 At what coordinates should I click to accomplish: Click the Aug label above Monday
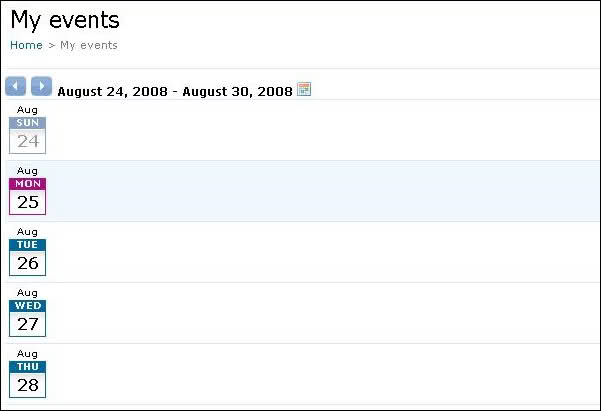pyautogui.click(x=27, y=171)
